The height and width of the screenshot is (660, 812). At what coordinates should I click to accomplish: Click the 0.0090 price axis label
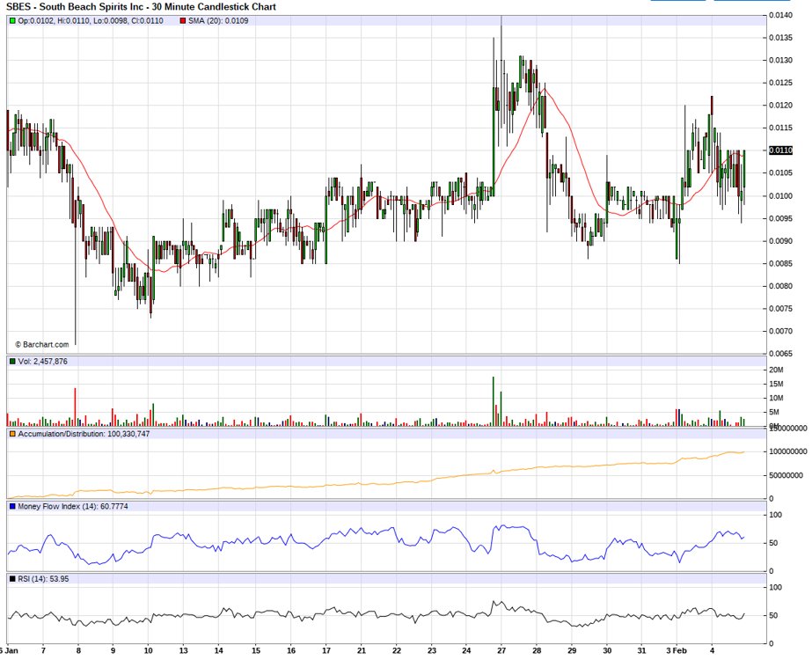tap(780, 241)
